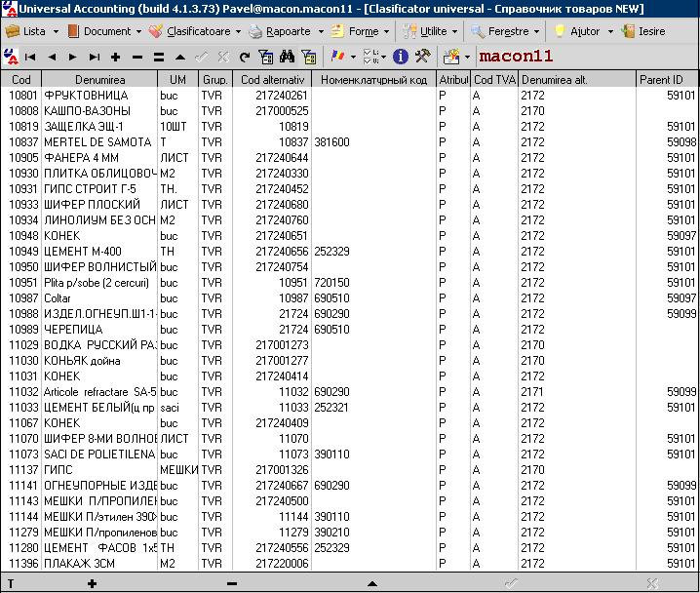Open the hammer tools icon
The height and width of the screenshot is (593, 700).
pyautogui.click(x=422, y=57)
